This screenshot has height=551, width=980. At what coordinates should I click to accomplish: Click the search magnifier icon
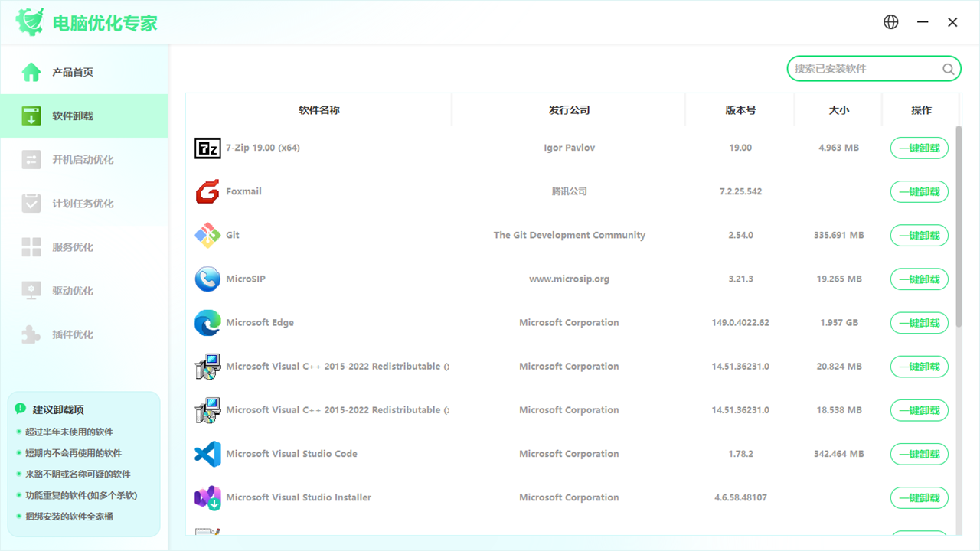click(948, 69)
